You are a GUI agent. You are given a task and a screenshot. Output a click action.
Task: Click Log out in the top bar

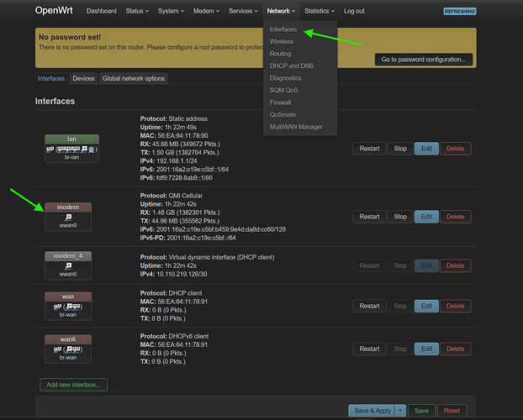click(354, 11)
